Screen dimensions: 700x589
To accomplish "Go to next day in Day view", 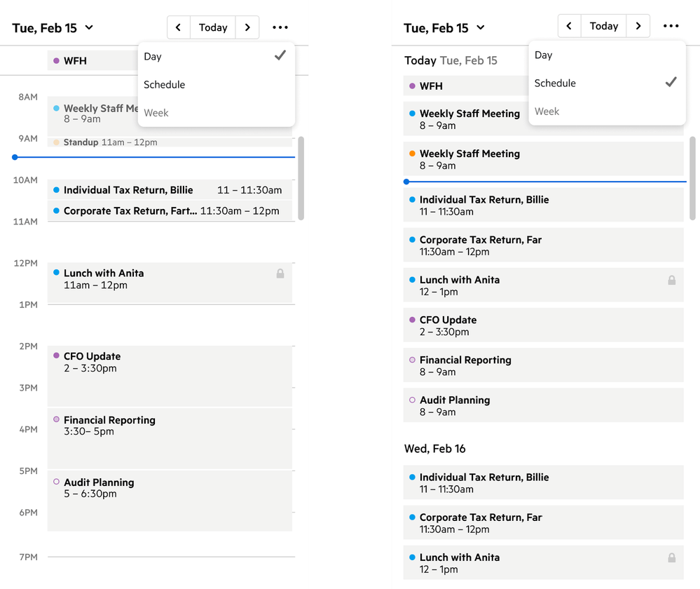I will point(247,27).
